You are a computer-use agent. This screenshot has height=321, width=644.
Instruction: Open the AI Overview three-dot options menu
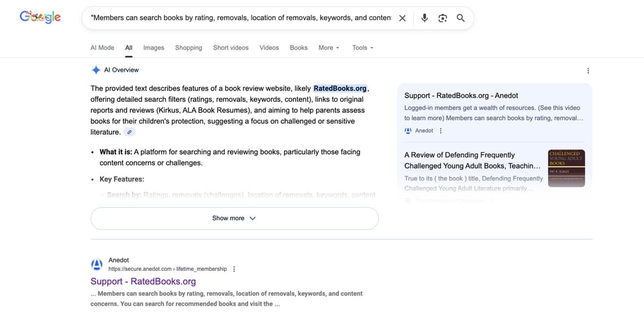click(588, 70)
